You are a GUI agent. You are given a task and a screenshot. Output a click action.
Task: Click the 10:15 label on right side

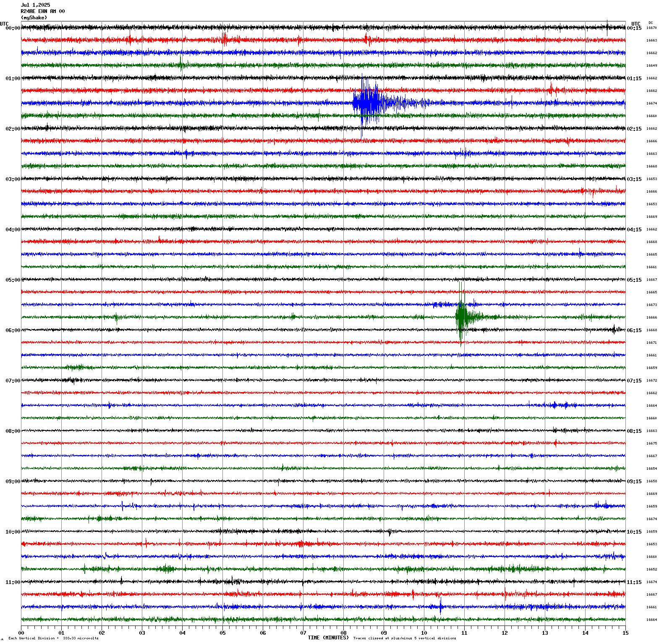(x=634, y=532)
